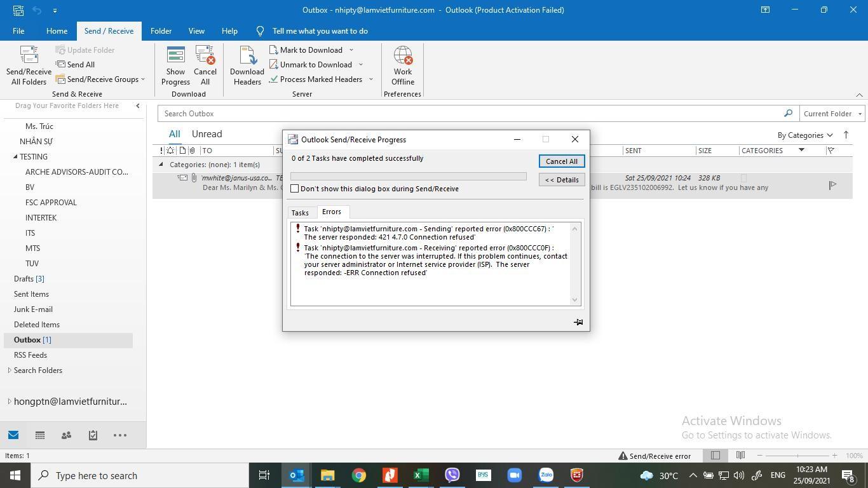Click the zoom slider in status bar
The height and width of the screenshot is (488, 868).
(x=797, y=456)
